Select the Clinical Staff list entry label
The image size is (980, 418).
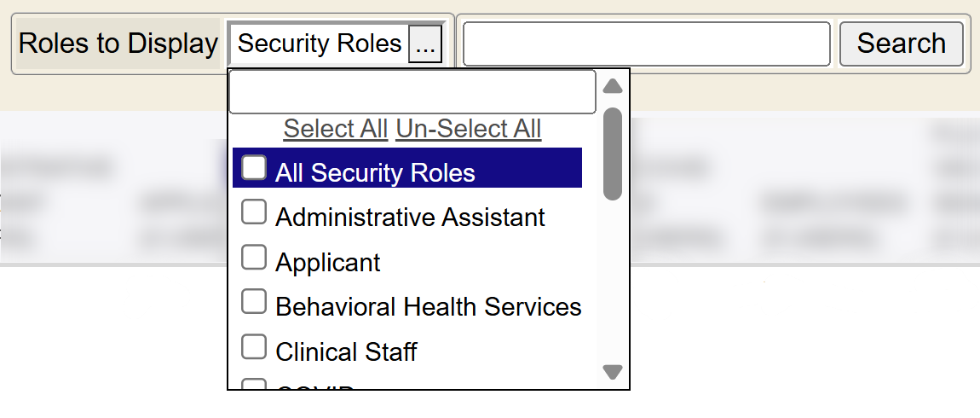(x=346, y=352)
